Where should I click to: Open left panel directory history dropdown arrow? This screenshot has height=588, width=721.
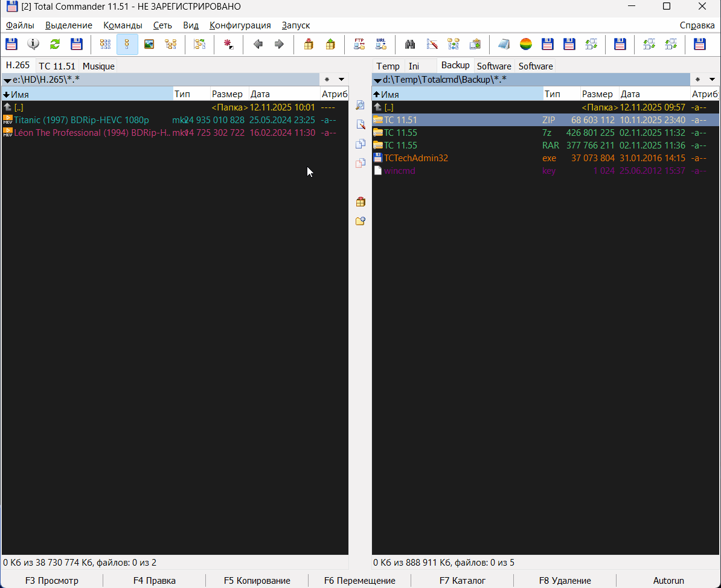(341, 80)
